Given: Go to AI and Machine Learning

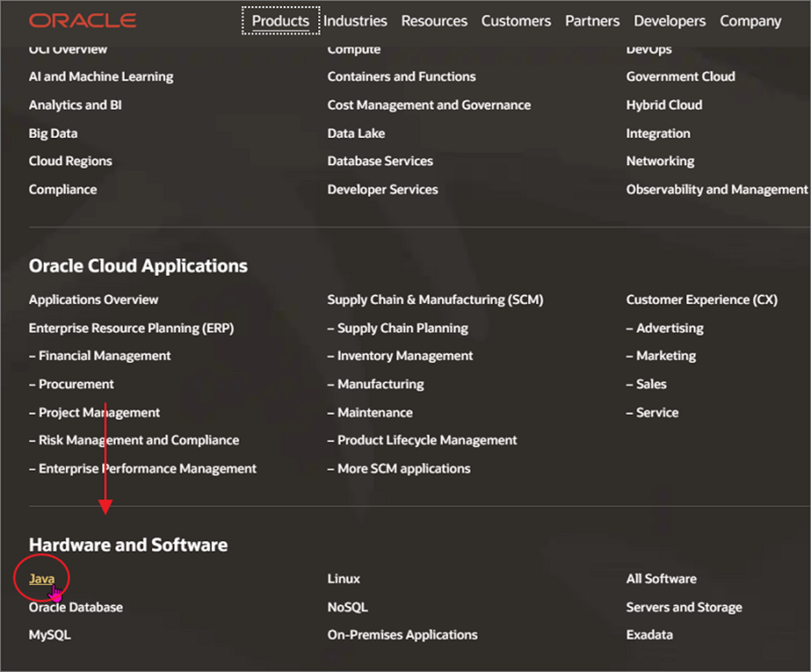Looking at the screenshot, I should (101, 77).
